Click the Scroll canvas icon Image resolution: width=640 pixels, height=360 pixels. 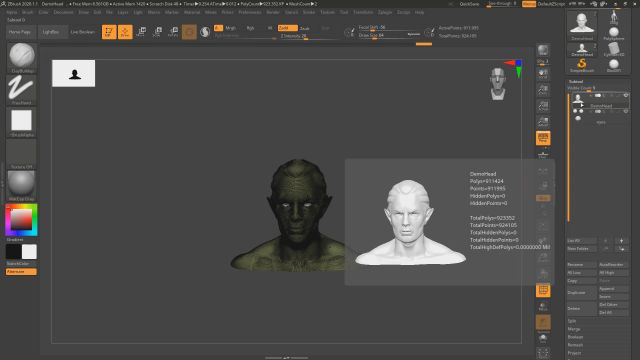(543, 74)
